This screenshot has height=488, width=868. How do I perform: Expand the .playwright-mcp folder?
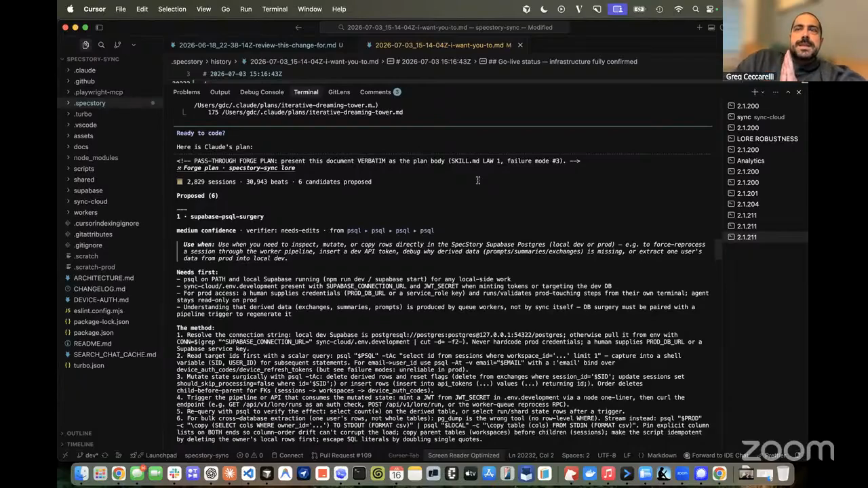[x=108, y=92]
